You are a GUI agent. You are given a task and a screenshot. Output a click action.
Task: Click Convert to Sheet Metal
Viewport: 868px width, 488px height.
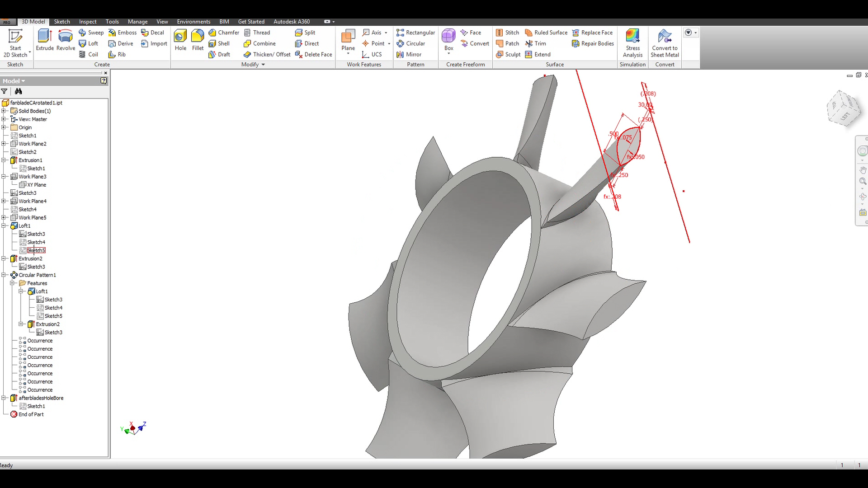[x=665, y=43]
